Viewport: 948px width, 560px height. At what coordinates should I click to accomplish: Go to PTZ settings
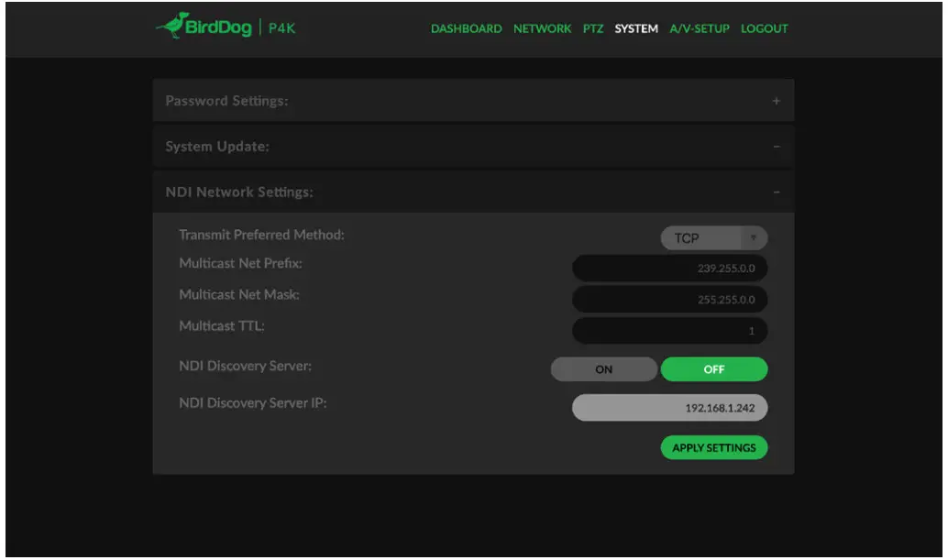[593, 28]
